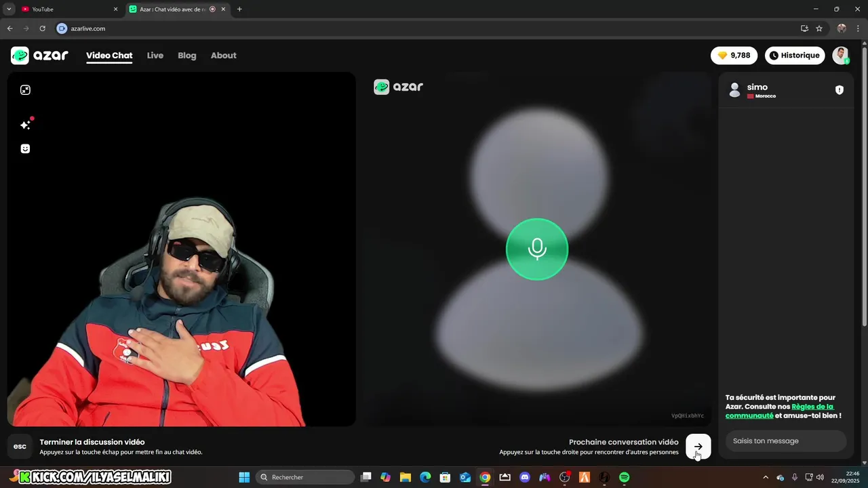Image resolution: width=868 pixels, height=488 pixels.
Task: Click the microphone icon in system tray
Action: point(795,477)
